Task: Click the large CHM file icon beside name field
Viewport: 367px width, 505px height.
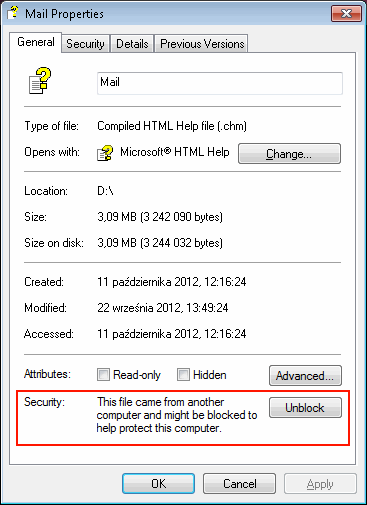Action: click(x=40, y=80)
